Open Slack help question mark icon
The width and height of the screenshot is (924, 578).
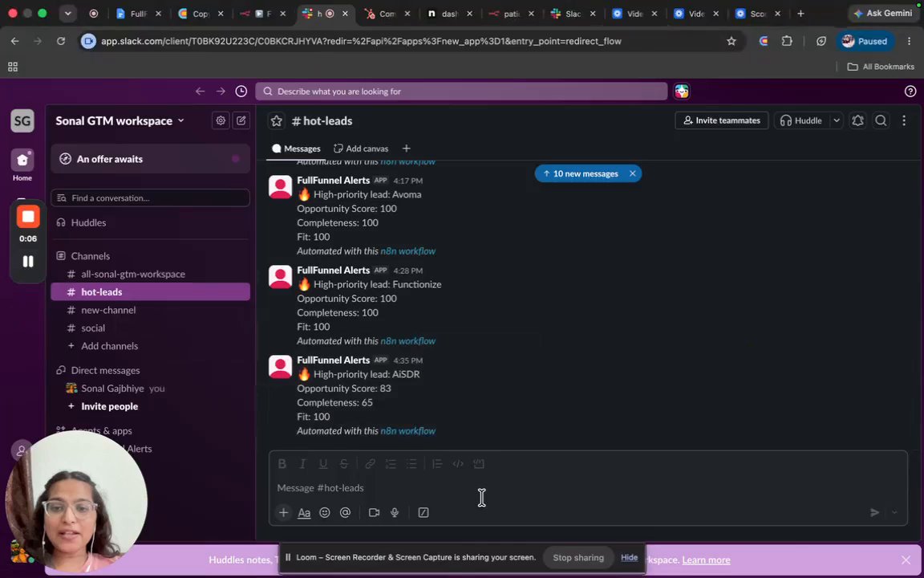(x=910, y=92)
